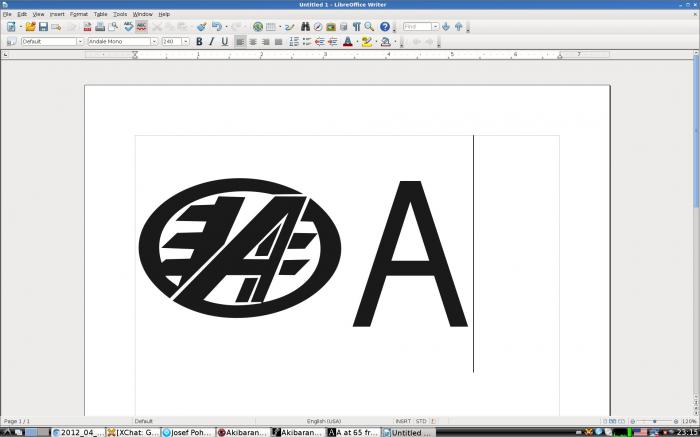Open LibreOffice Help question mark icon
This screenshot has width=700, height=437.
coord(385,27)
